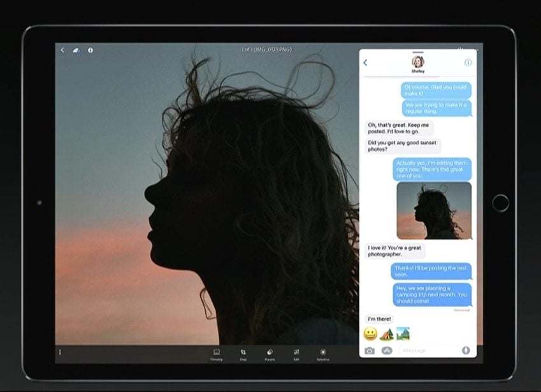Viewport: 541px width, 392px height.
Task: Open the Filmstrip view
Action: point(216,353)
